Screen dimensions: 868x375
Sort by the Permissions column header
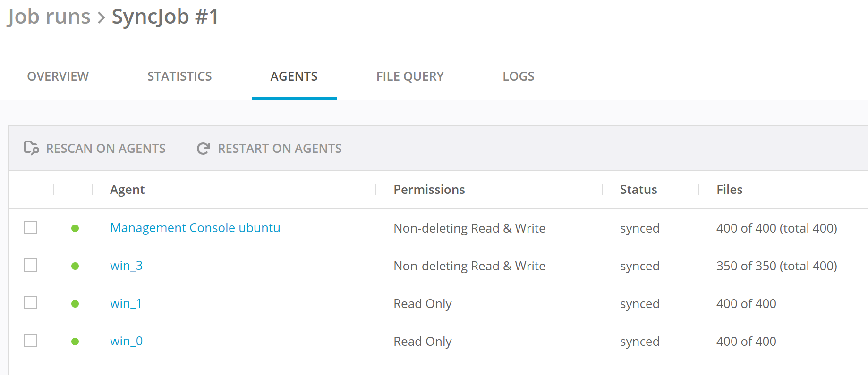(429, 190)
